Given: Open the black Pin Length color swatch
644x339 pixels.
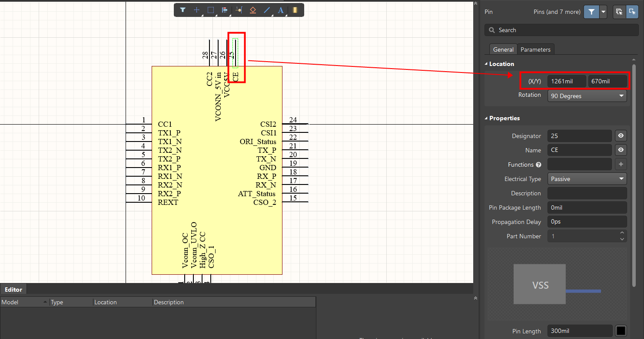Looking at the screenshot, I should (621, 331).
